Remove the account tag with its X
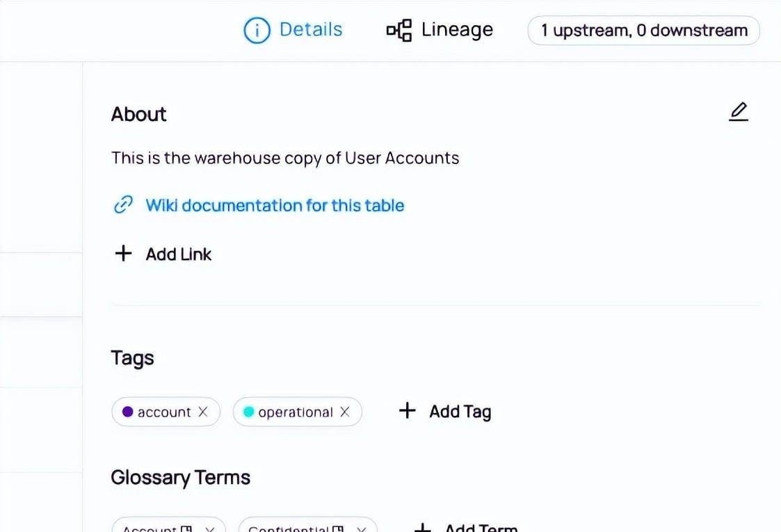Screen dimensions: 781x532 [202, 412]
